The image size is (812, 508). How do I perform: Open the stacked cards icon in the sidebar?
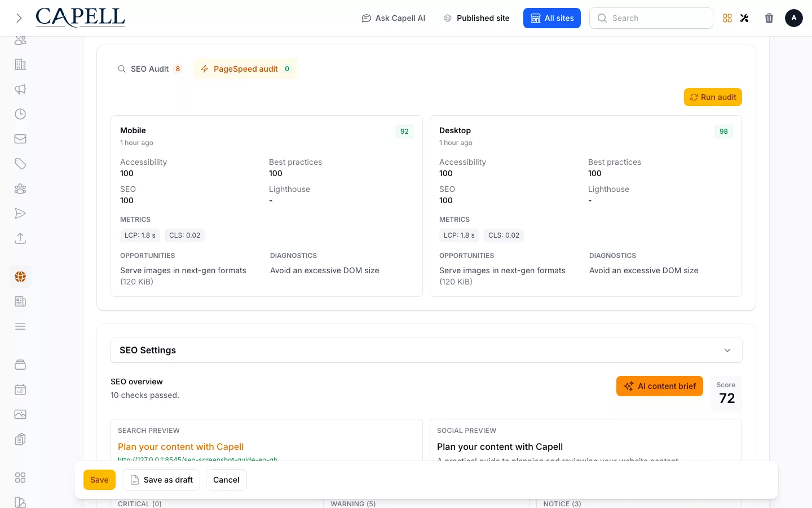20,365
